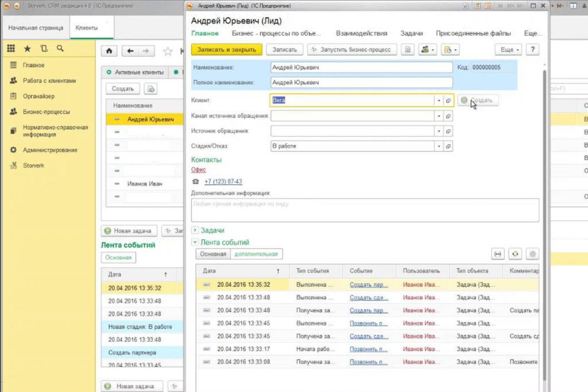Go to home page icon button

tap(109, 51)
